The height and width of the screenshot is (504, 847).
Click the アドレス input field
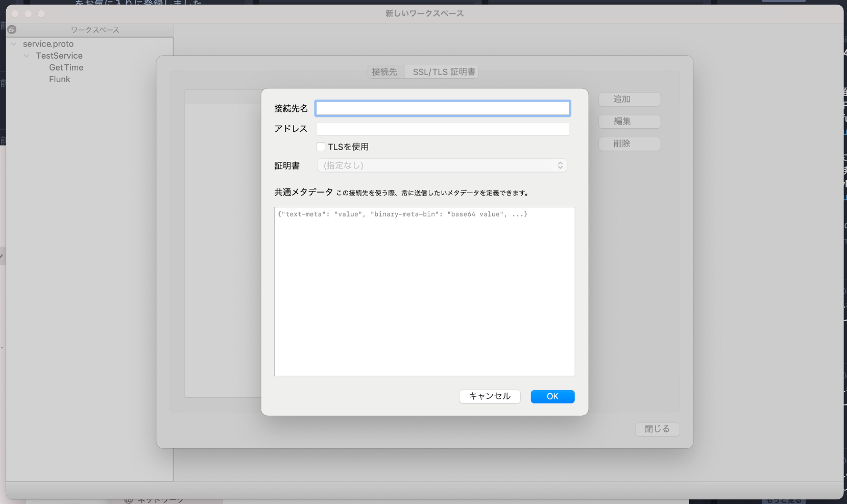(x=442, y=129)
